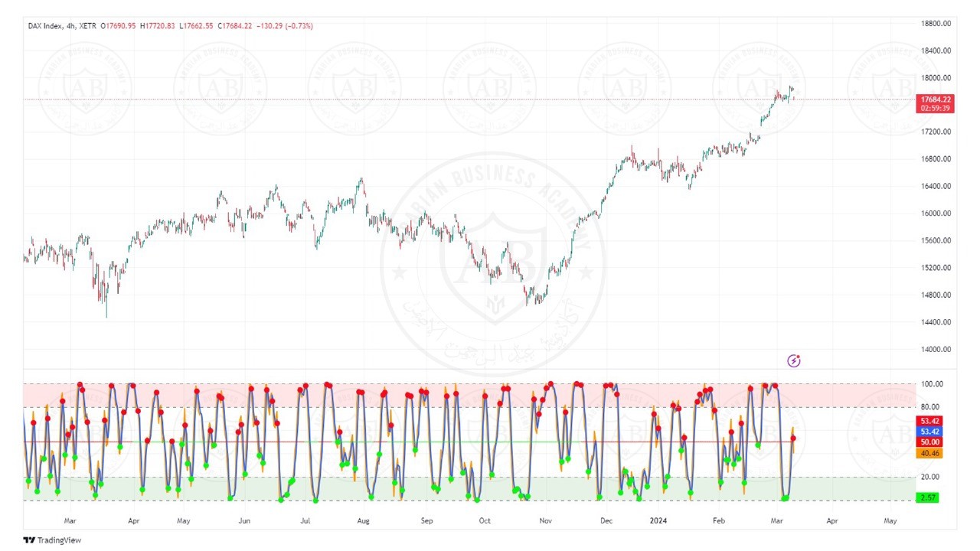The height and width of the screenshot is (551, 980).
Task: Click the red 53.42 indicator value label
Action: (930, 421)
